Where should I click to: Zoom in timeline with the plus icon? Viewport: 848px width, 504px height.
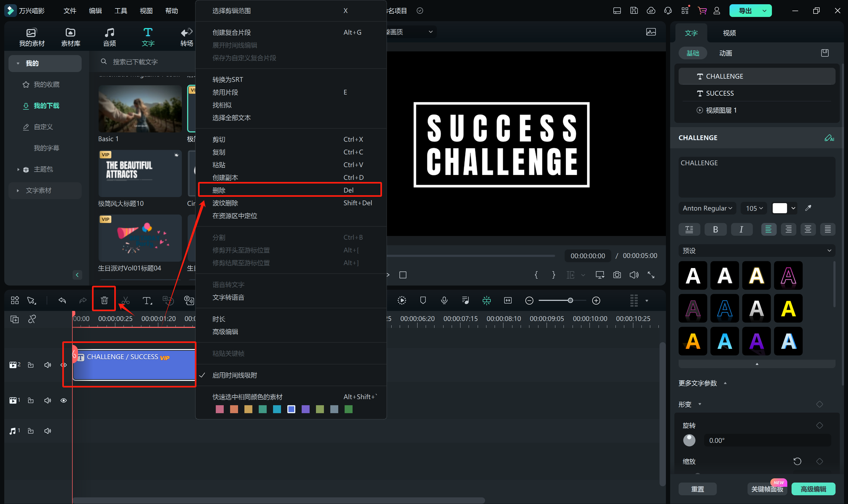coord(596,301)
